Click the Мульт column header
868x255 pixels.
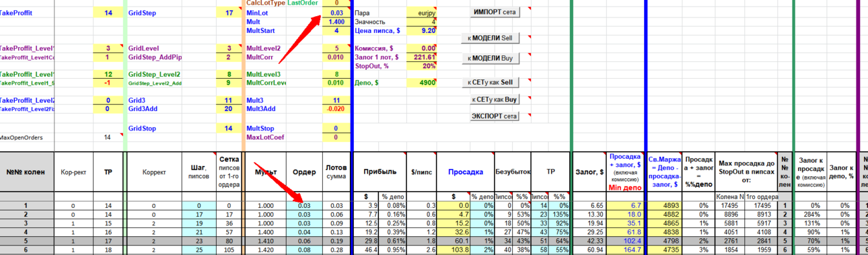(266, 172)
